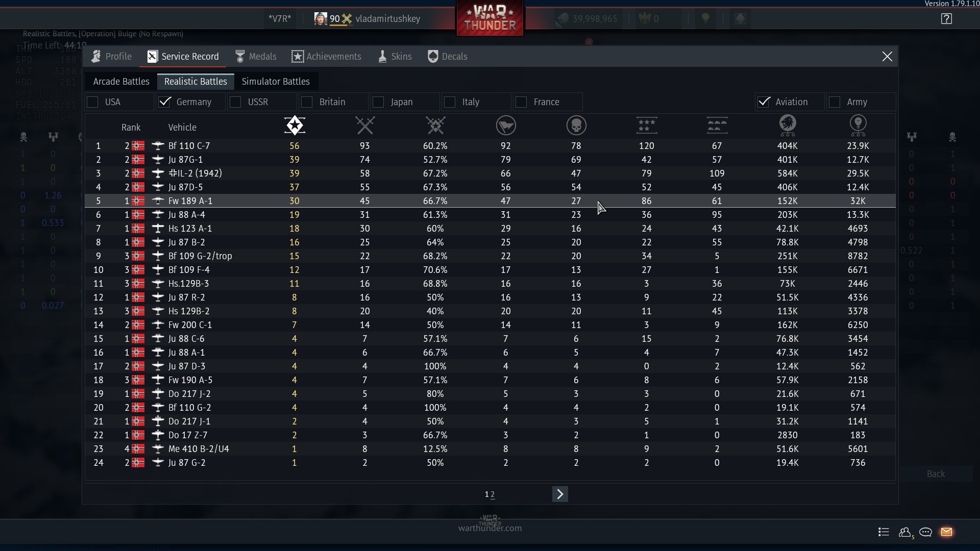Open the Profile tab
This screenshot has width=980, height=551.
[111, 57]
